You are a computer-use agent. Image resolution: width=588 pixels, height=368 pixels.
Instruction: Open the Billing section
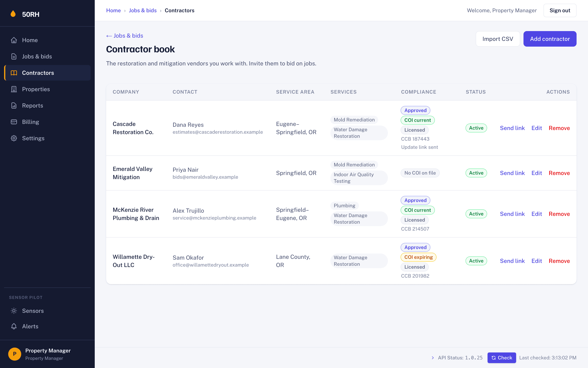[x=47, y=122]
